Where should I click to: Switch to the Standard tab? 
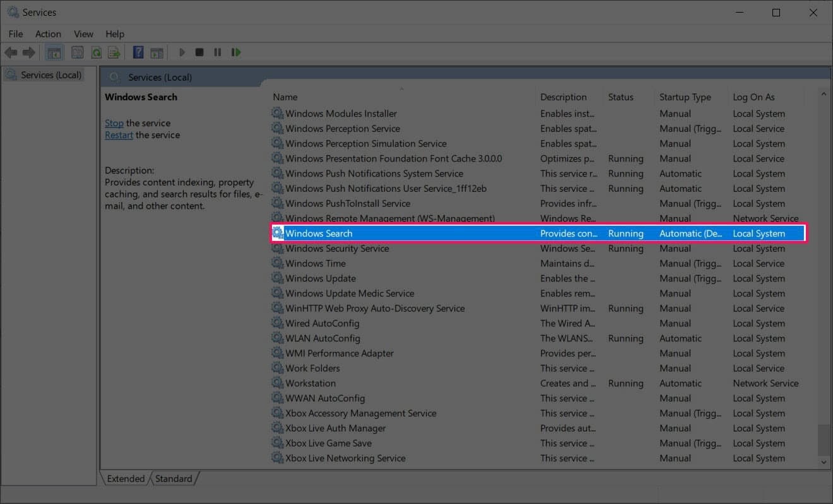point(174,479)
